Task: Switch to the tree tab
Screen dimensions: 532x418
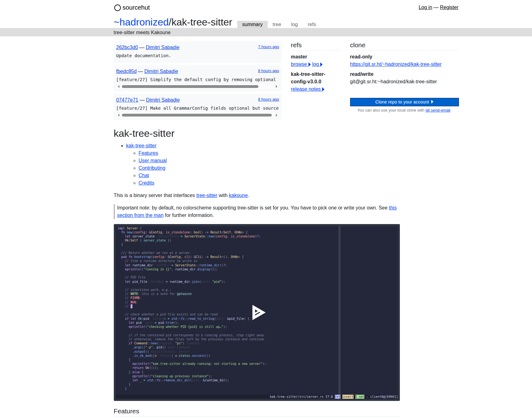Action: (x=277, y=25)
